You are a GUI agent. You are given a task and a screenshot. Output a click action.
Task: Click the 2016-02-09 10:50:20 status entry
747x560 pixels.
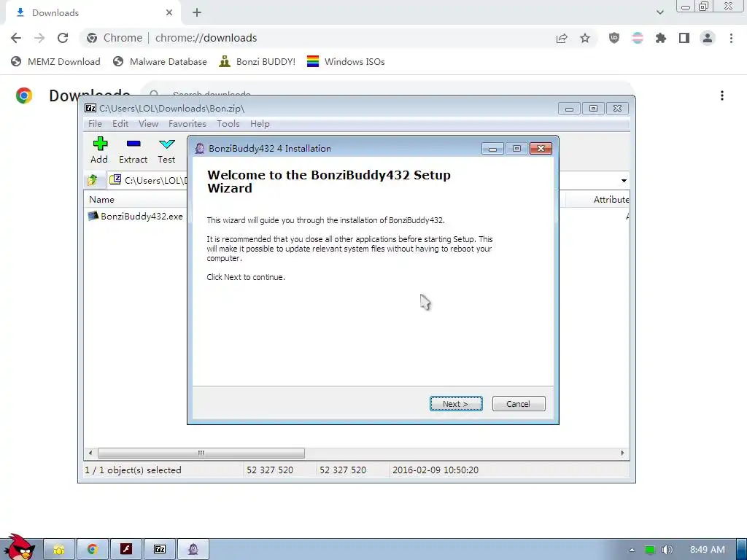tap(436, 470)
